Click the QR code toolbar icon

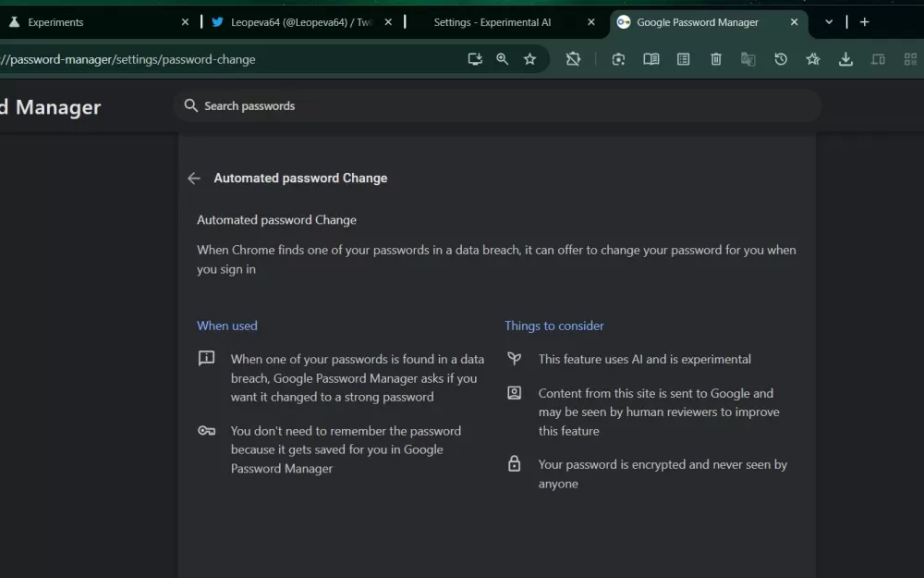(910, 59)
